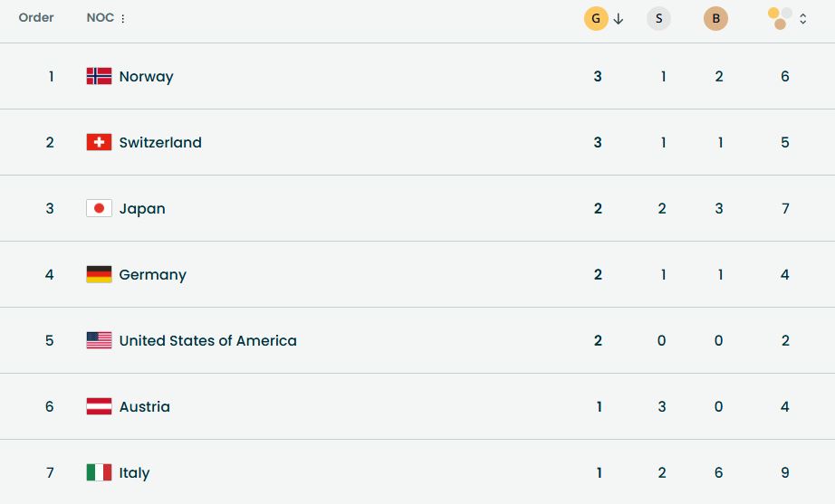Screen dimensions: 835x504
Task: Sort by total medals chevrons
Action: click(803, 19)
